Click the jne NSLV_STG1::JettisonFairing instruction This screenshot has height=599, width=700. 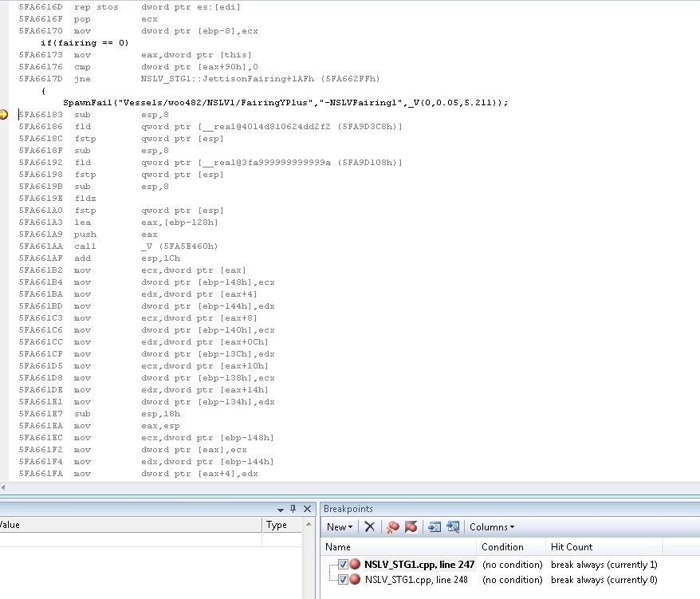point(199,79)
